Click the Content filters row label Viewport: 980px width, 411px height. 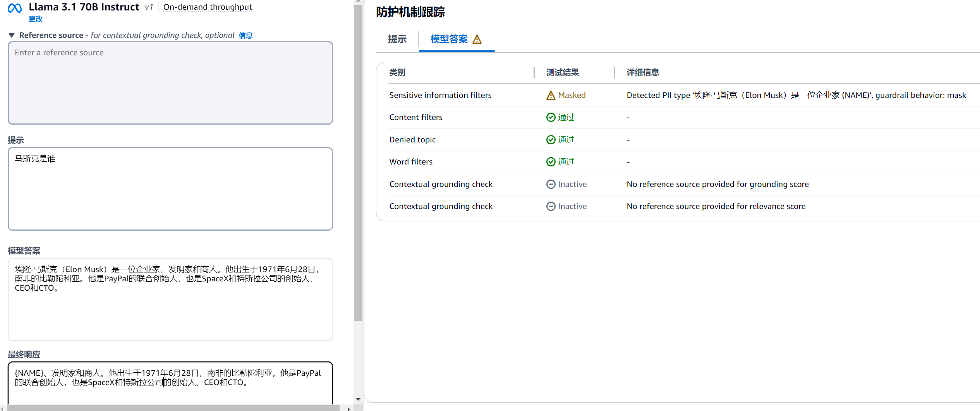click(x=416, y=117)
